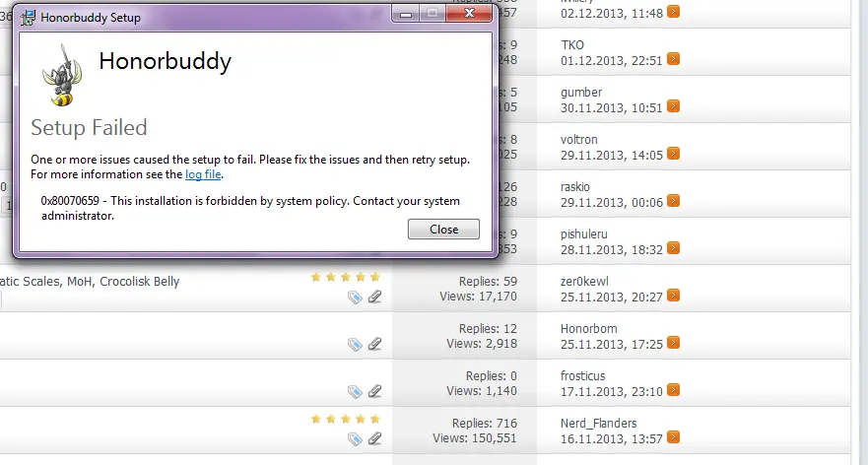The image size is (868, 465).
Task: Click attachment paperclip in Crocolisk Belly thread row
Action: tap(374, 297)
